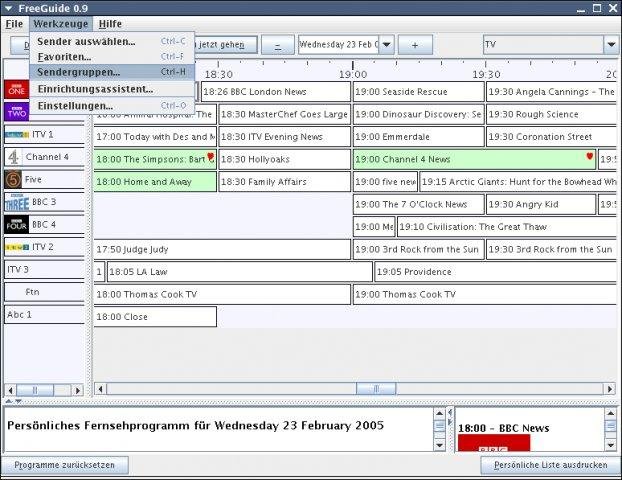Click the BBC One channel logo
This screenshot has width=622, height=480.
tap(17, 90)
